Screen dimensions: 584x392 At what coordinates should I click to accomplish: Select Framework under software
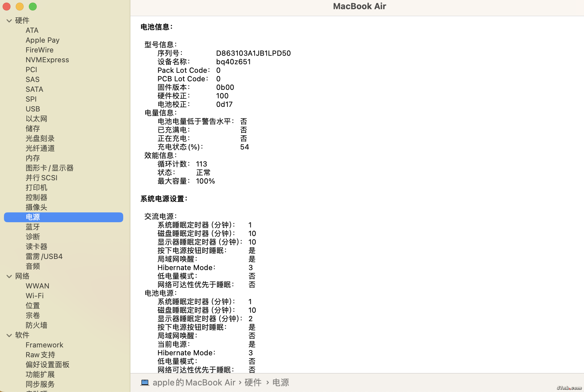pos(44,345)
